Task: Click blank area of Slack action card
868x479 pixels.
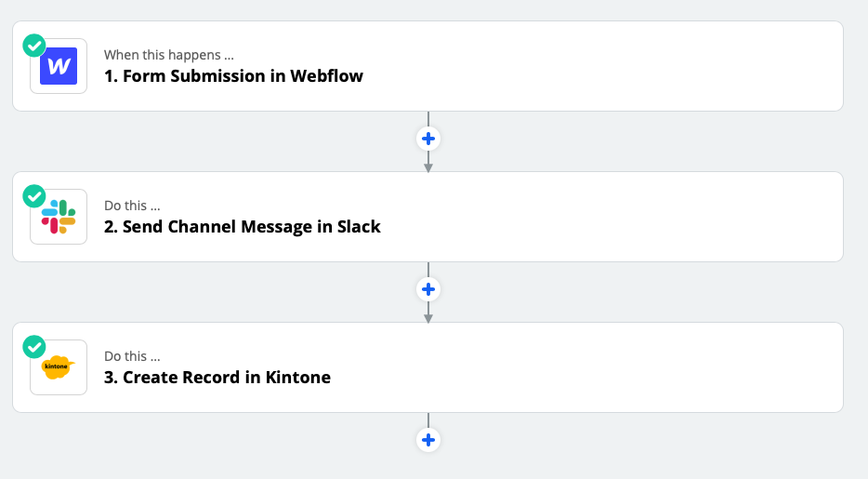Action: pyautogui.click(x=604, y=218)
